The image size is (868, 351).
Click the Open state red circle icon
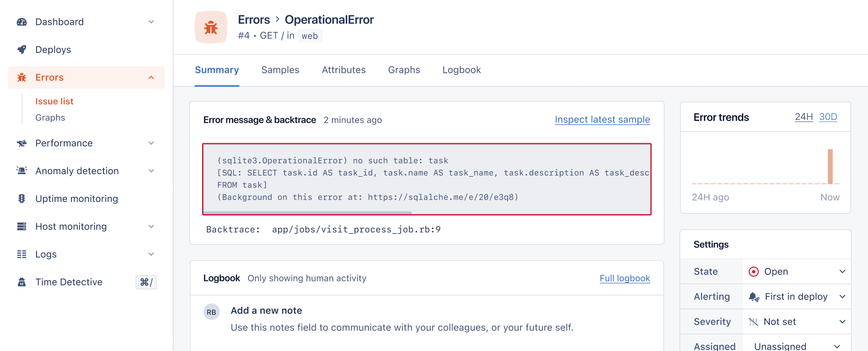pos(754,271)
